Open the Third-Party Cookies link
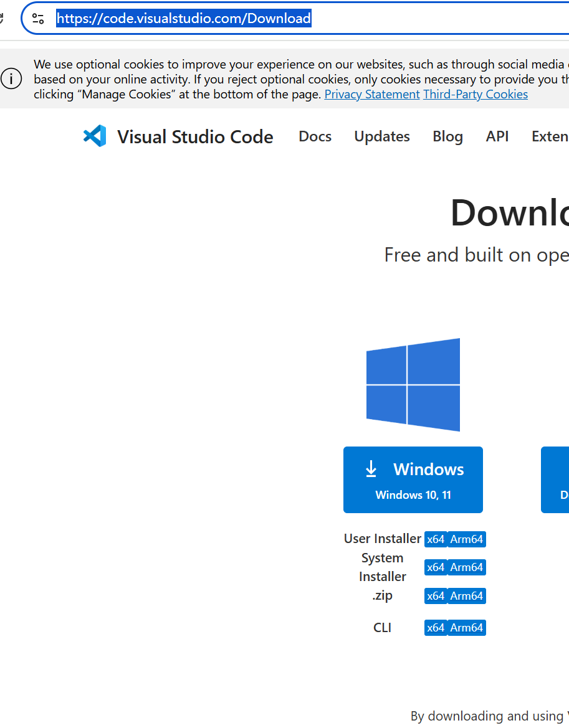This screenshot has height=728, width=569. [476, 94]
